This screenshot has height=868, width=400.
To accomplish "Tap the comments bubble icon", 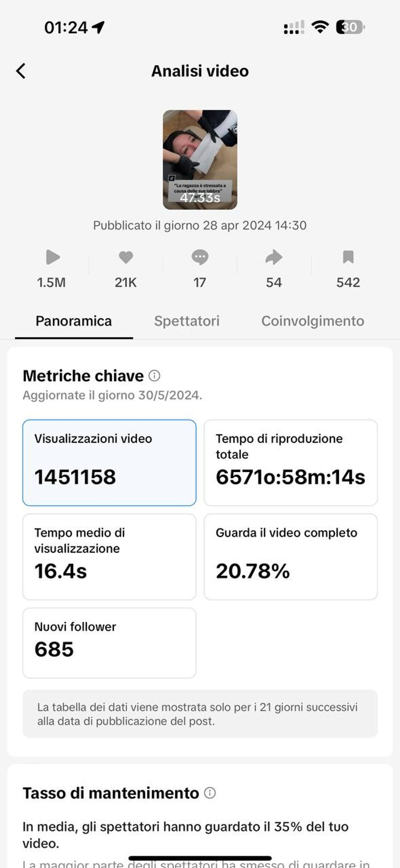I will coord(200,257).
